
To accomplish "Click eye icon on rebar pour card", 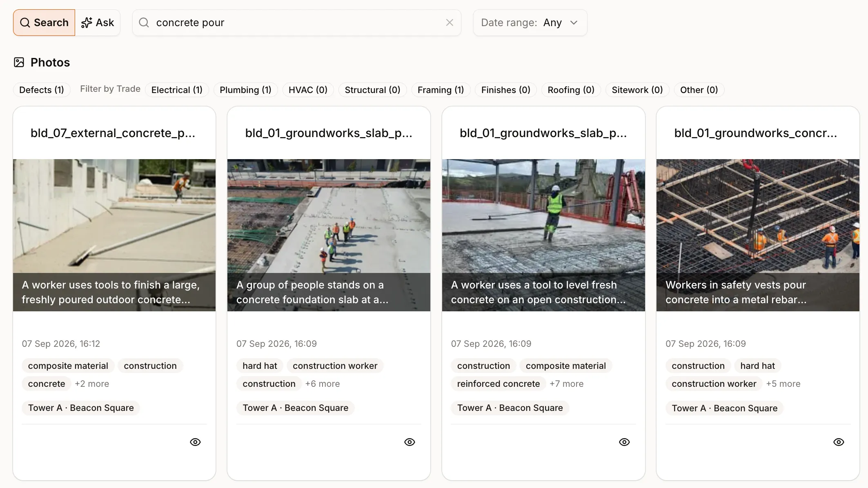I will 839,442.
